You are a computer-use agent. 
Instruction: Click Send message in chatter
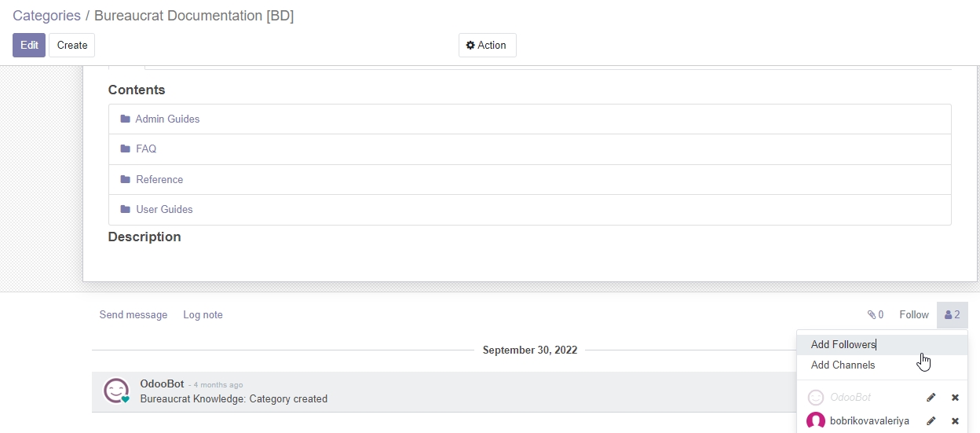(133, 314)
